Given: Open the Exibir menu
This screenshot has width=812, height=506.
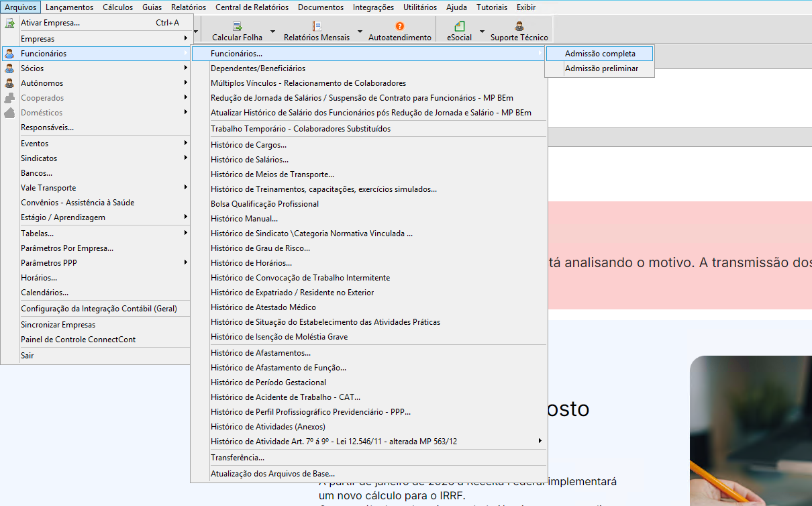Looking at the screenshot, I should (526, 7).
